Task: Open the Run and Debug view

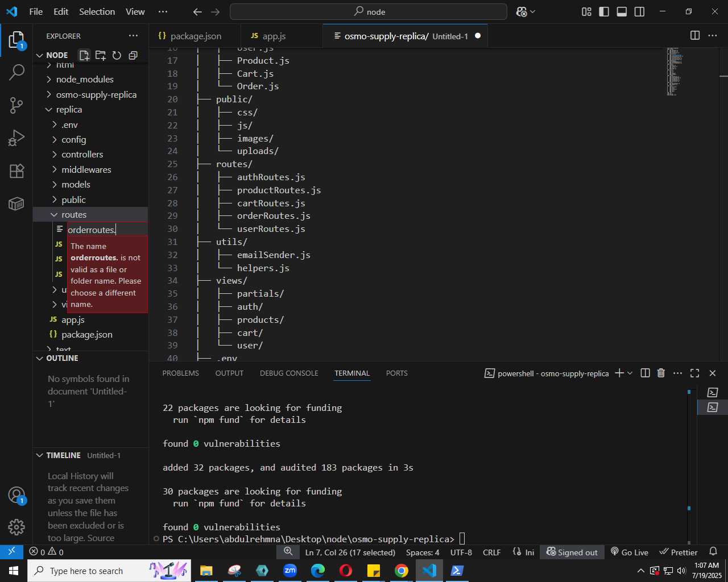Action: pyautogui.click(x=16, y=138)
